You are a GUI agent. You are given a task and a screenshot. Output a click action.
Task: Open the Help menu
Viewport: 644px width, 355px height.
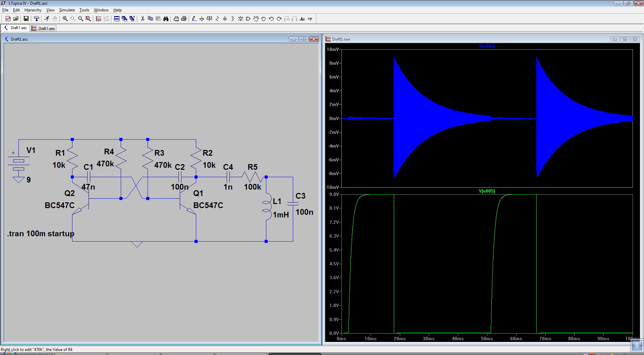pyautogui.click(x=117, y=10)
